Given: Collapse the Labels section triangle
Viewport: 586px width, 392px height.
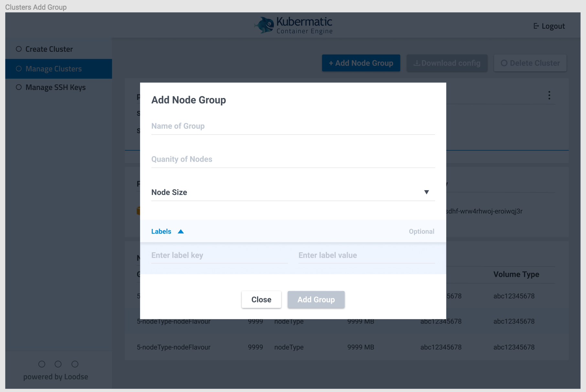Looking at the screenshot, I should pos(181,232).
